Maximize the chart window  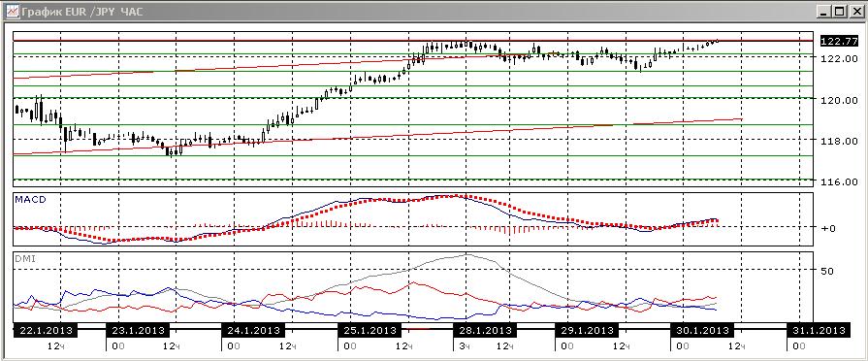(839, 12)
